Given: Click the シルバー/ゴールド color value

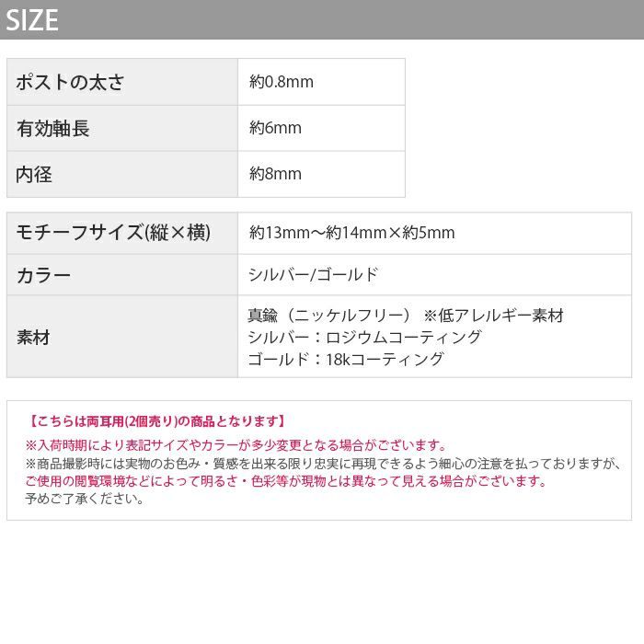Looking at the screenshot, I should 313,275.
